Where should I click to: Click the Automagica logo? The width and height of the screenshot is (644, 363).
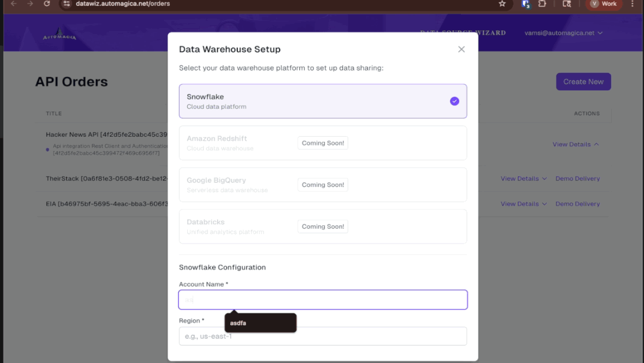(59, 35)
